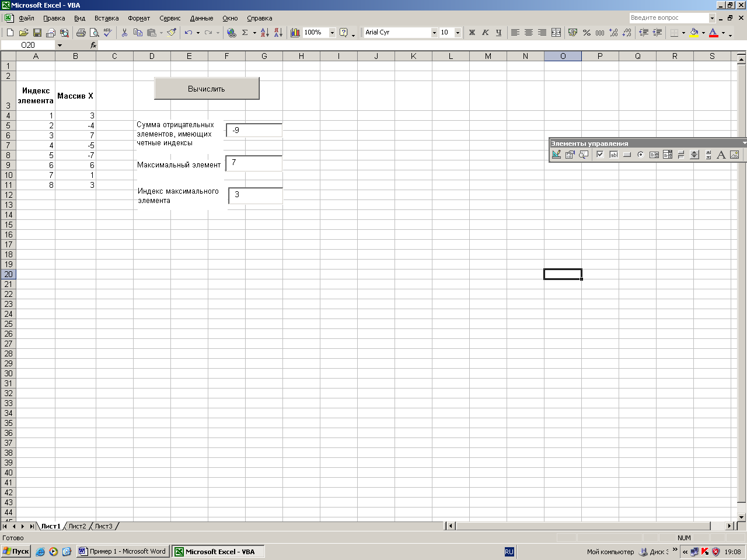
Task: Click View Code icon in Controls toolbox
Action: [583, 155]
